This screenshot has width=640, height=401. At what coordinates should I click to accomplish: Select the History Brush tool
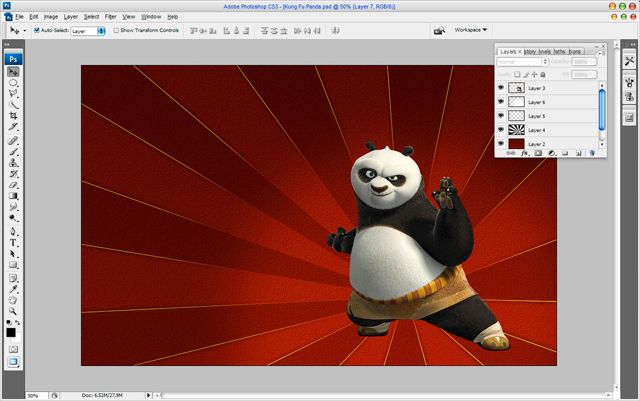[13, 174]
